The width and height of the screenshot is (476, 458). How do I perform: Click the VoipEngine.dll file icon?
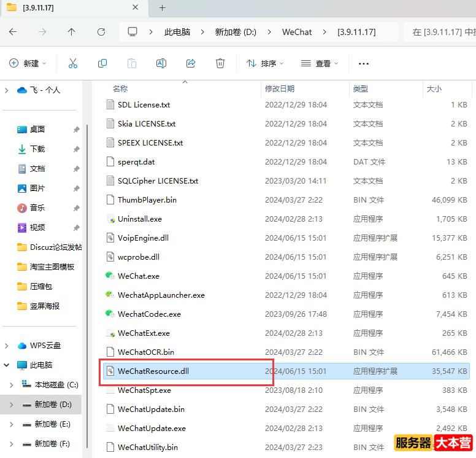pyautogui.click(x=110, y=238)
